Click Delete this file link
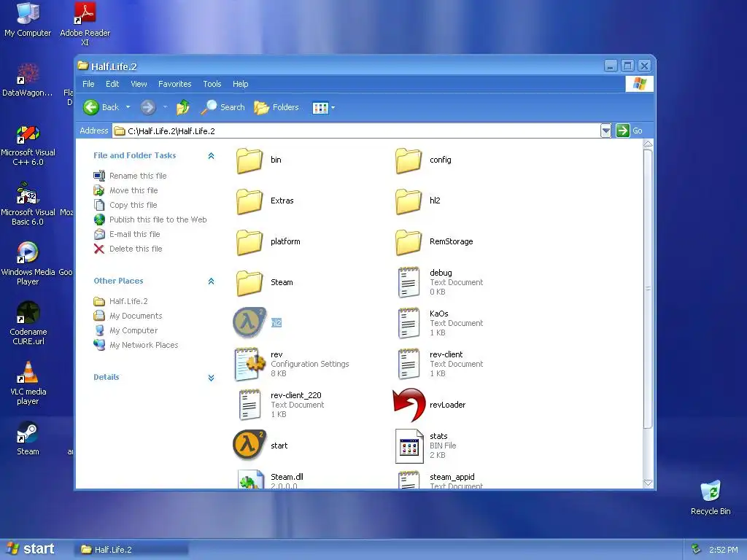 click(136, 249)
